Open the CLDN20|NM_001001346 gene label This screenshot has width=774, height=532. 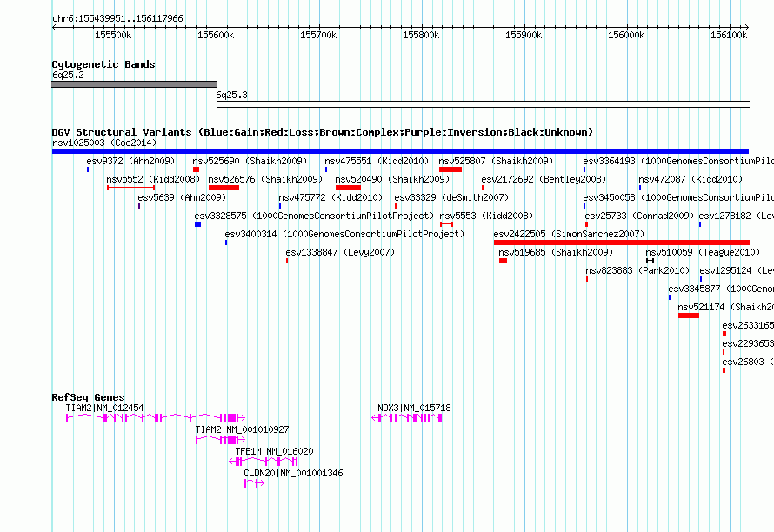(293, 473)
